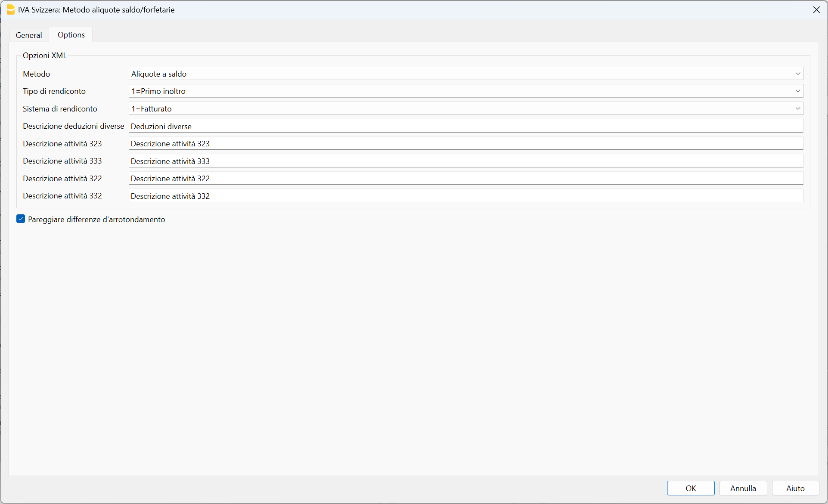
Task: Switch to the General tab
Action: 29,35
